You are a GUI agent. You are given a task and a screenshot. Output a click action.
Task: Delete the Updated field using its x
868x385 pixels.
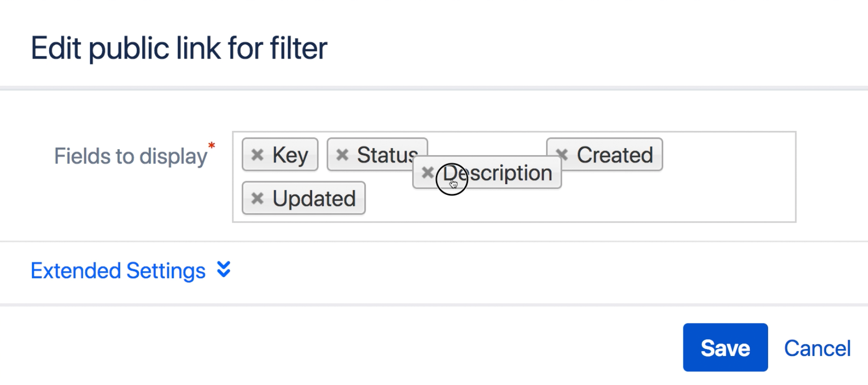[257, 198]
